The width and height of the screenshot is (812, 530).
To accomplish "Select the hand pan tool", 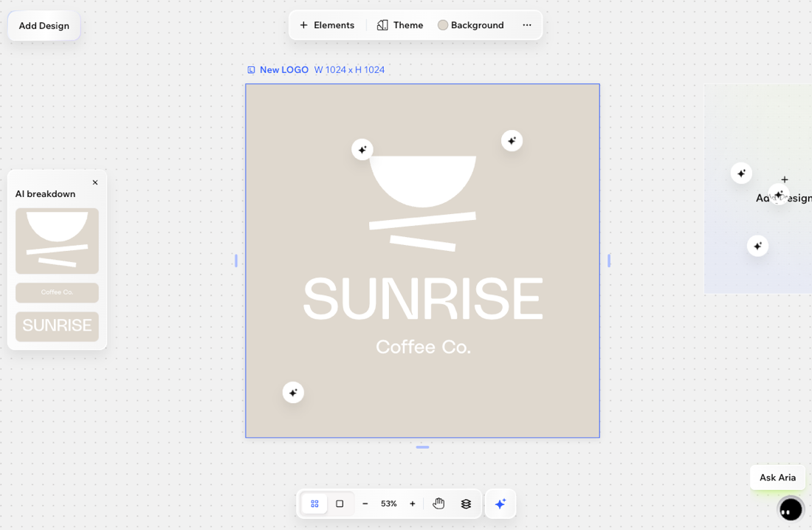I will coord(438,503).
